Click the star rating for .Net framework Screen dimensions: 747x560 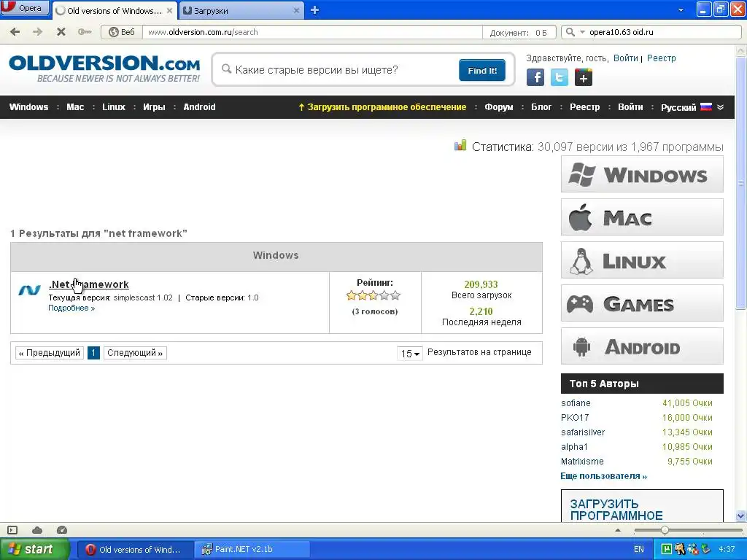tap(373, 296)
